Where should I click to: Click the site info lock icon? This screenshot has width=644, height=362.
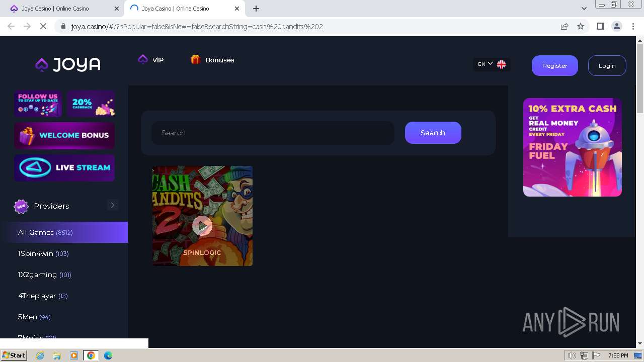[x=63, y=27]
